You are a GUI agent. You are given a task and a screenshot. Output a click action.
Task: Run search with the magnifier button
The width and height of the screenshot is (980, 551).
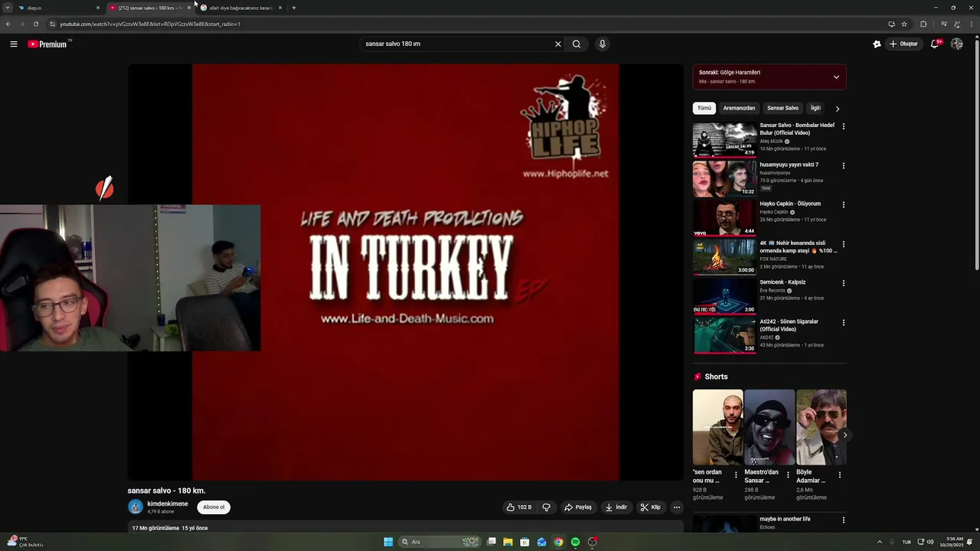coord(577,44)
